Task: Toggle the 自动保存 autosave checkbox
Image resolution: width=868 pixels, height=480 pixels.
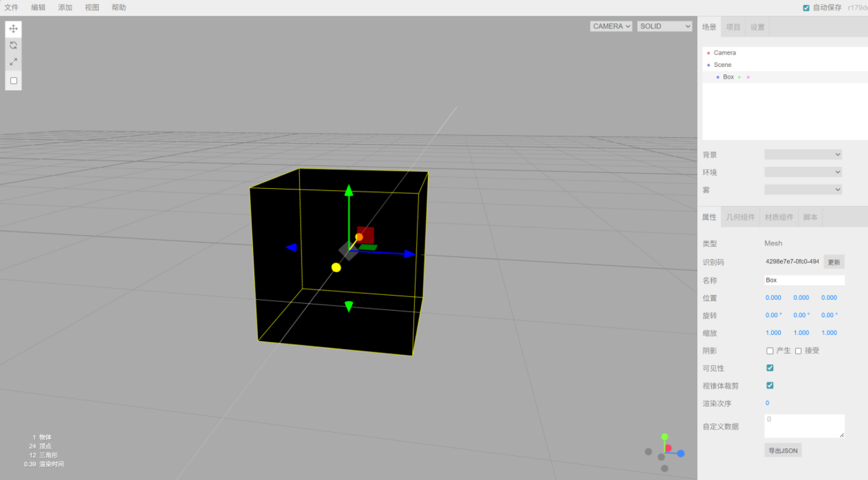Action: [x=806, y=8]
